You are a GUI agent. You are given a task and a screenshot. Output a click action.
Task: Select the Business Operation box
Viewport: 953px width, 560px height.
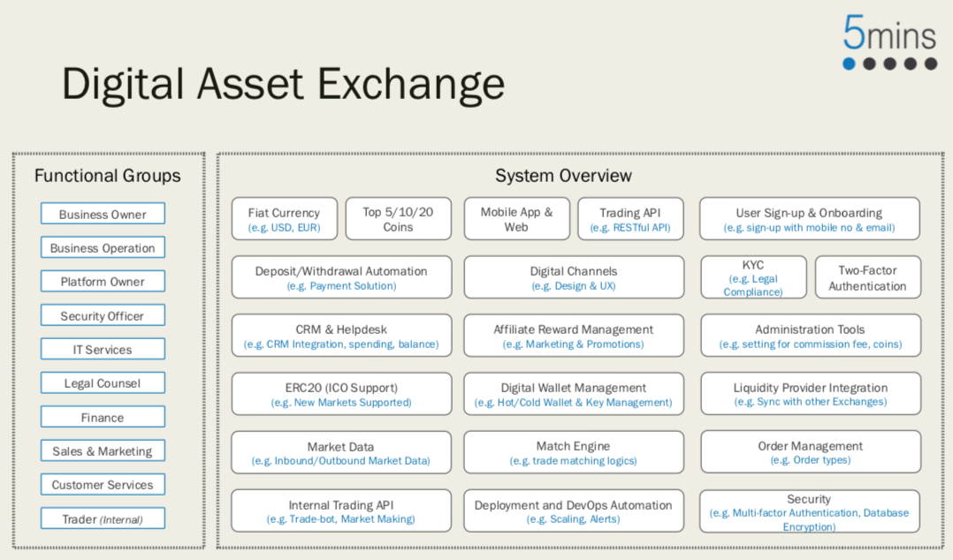(x=103, y=248)
